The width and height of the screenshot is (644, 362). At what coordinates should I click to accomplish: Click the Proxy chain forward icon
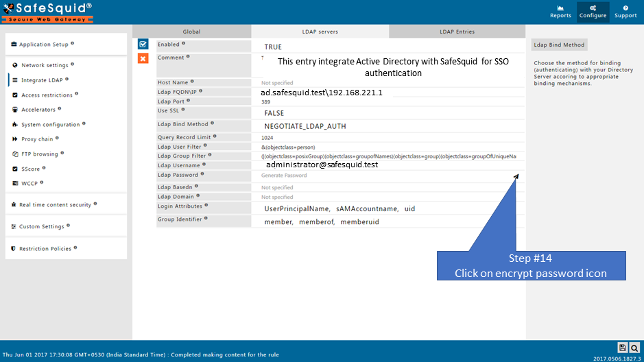tap(15, 139)
